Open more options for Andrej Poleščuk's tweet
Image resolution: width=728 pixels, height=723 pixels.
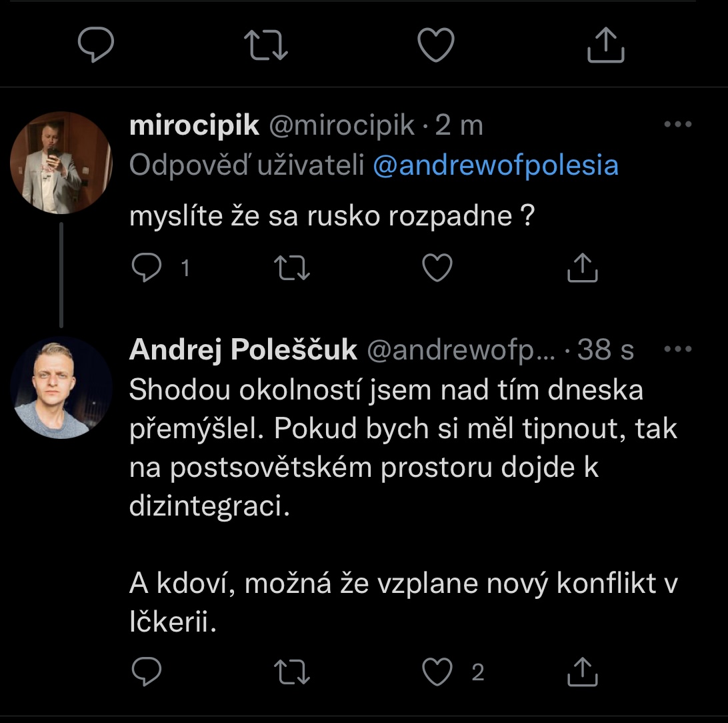coord(678,349)
